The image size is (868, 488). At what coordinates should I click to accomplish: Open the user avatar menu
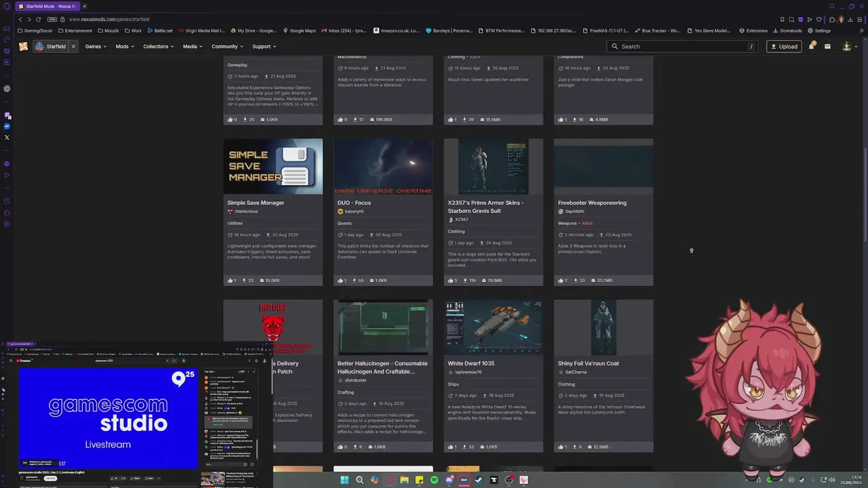point(850,46)
